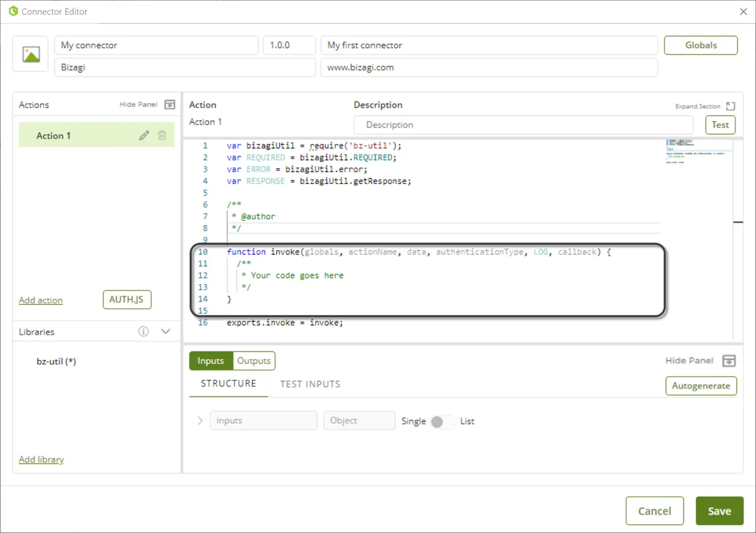Click the Cancel button
This screenshot has height=533, width=756.
[655, 511]
